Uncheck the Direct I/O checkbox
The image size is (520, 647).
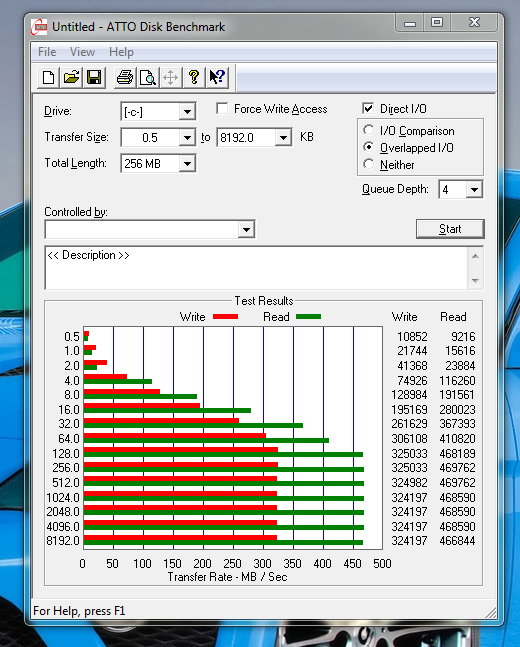click(368, 109)
